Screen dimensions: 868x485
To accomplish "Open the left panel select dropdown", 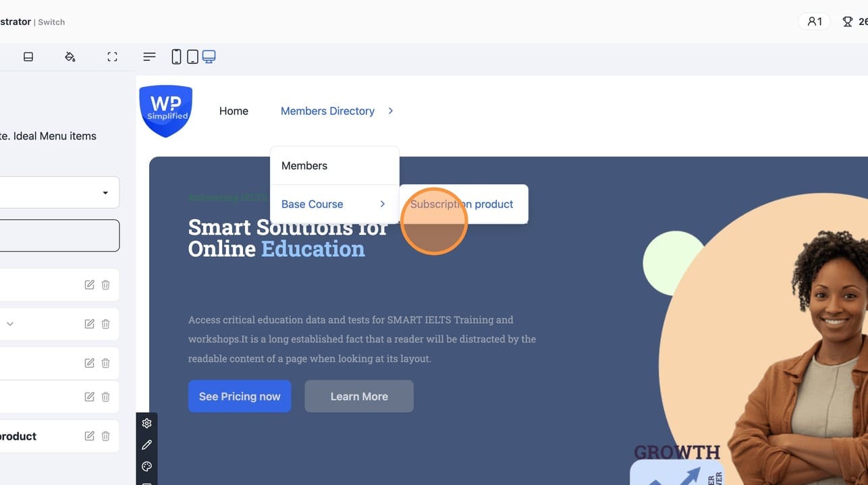I will point(59,193).
